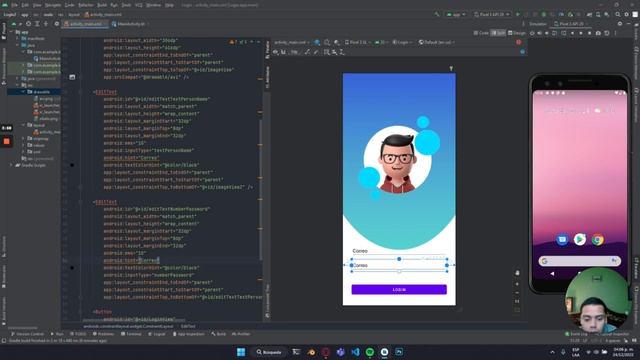Open the Default locale dropdown in design toolbar
The height and width of the screenshot is (360, 640).
click(437, 42)
